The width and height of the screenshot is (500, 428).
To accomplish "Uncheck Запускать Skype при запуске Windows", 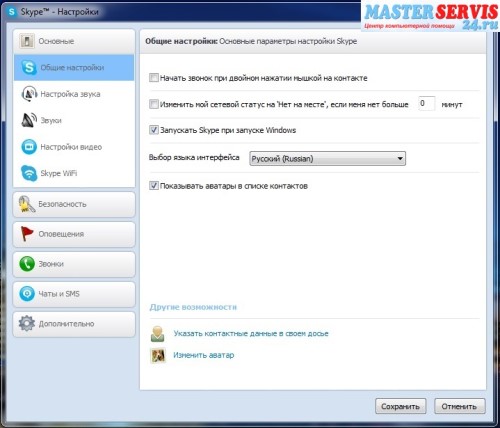I will [x=154, y=130].
